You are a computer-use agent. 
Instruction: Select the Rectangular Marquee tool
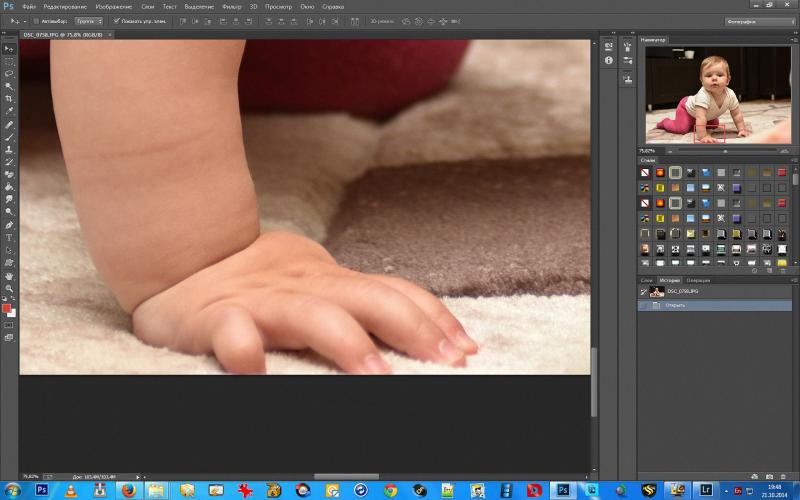tap(9, 61)
